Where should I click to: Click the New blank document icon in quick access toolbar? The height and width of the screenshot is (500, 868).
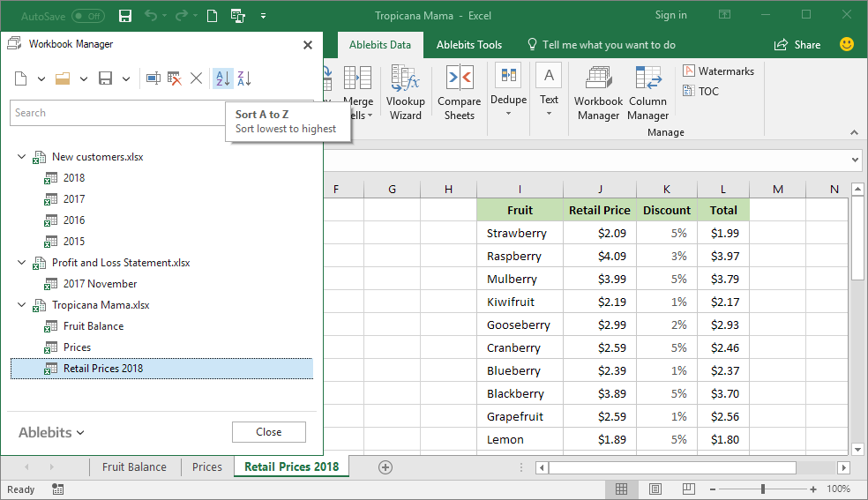pyautogui.click(x=212, y=16)
